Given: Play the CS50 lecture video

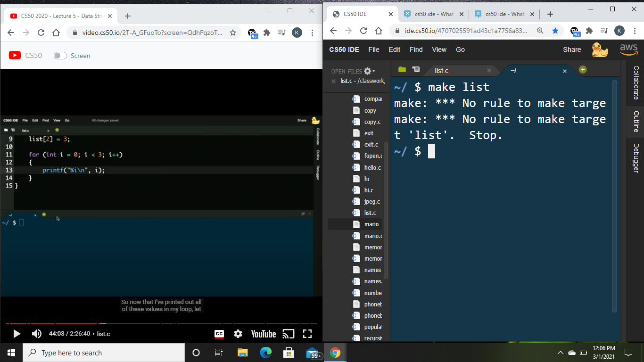Looking at the screenshot, I should [x=17, y=334].
